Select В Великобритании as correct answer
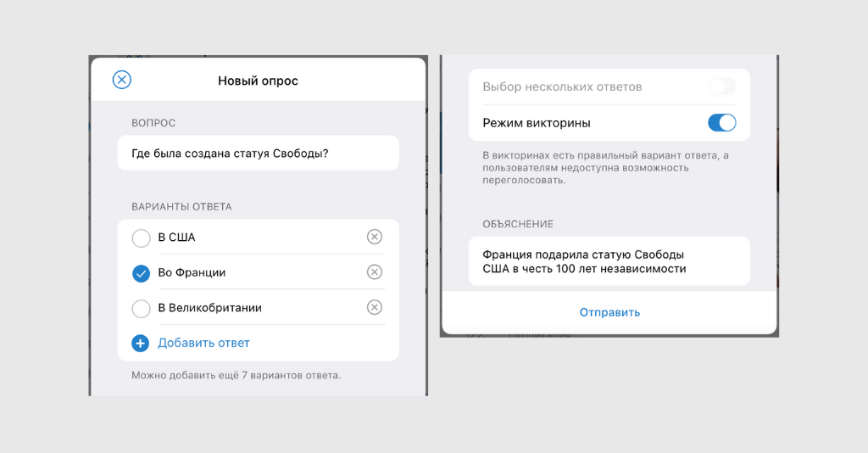 click(x=141, y=308)
